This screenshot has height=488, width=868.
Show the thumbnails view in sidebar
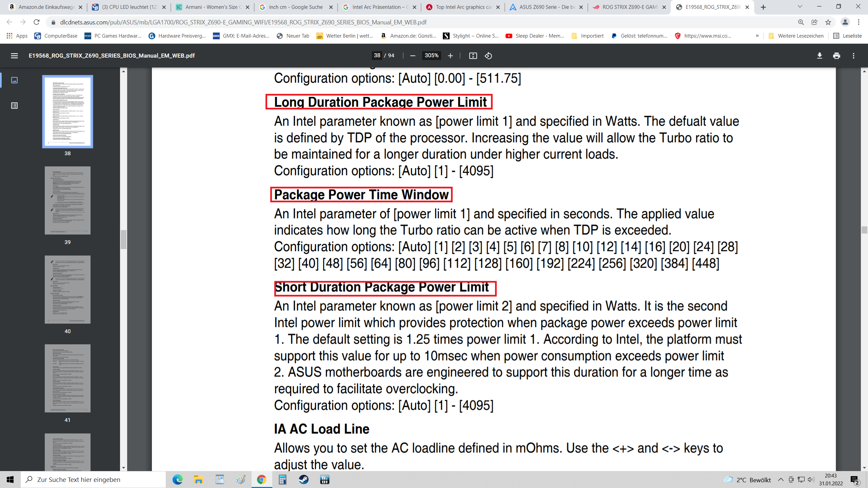tap(14, 80)
